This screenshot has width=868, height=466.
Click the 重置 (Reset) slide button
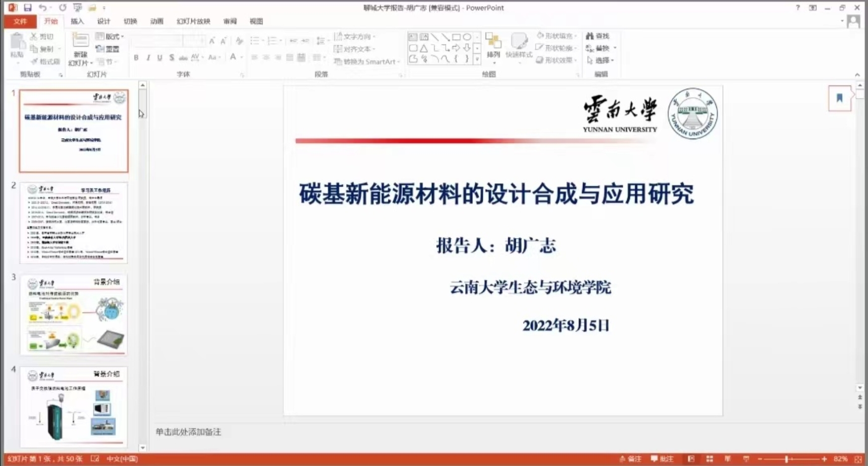point(108,49)
